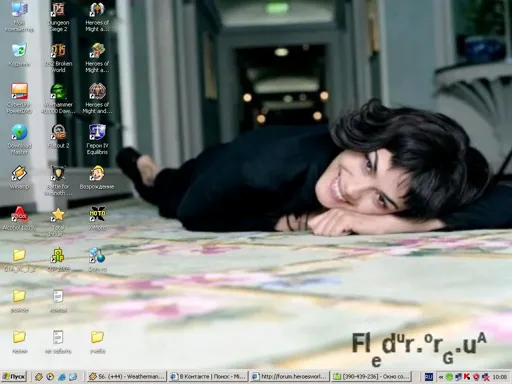Launch the XMoto game shortcut
The image size is (512, 384).
coord(97,218)
